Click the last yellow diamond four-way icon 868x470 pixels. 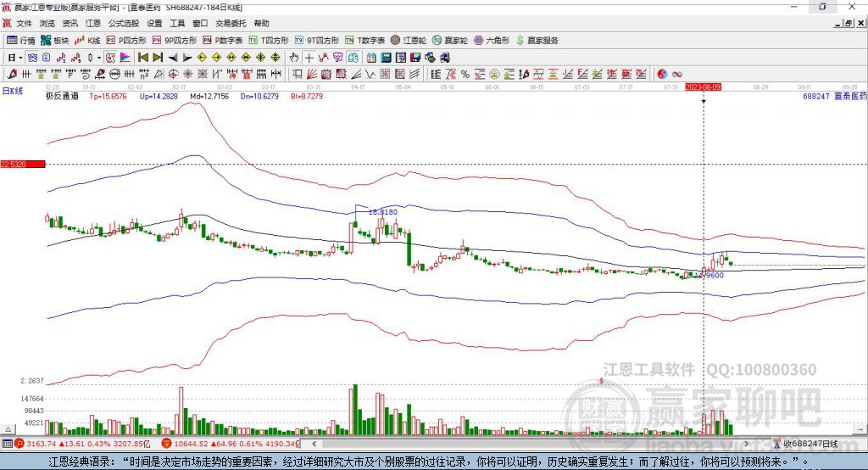(x=275, y=58)
